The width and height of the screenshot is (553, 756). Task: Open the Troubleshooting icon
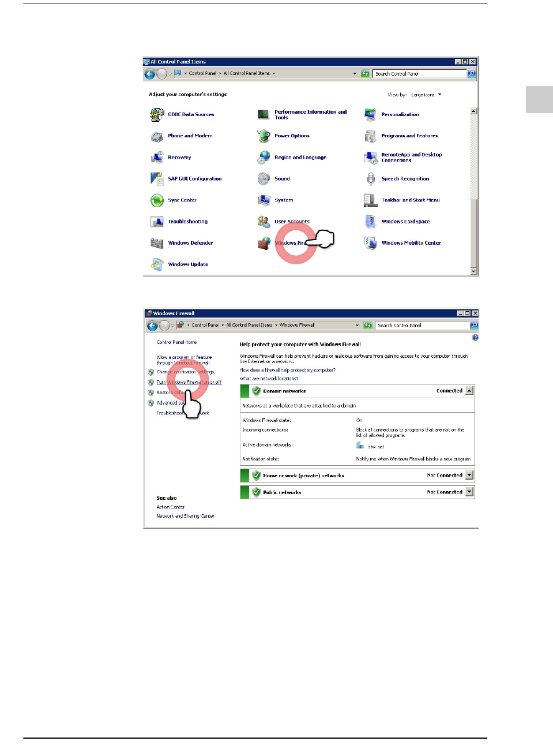(157, 222)
